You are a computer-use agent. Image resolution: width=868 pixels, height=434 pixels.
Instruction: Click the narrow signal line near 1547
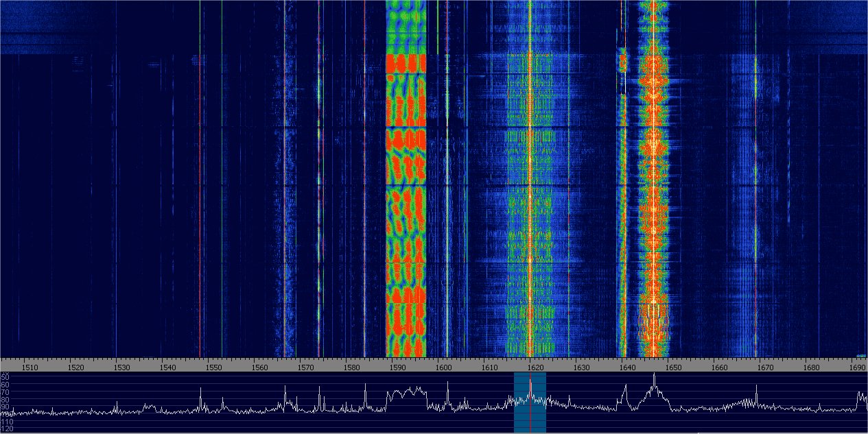click(200, 206)
